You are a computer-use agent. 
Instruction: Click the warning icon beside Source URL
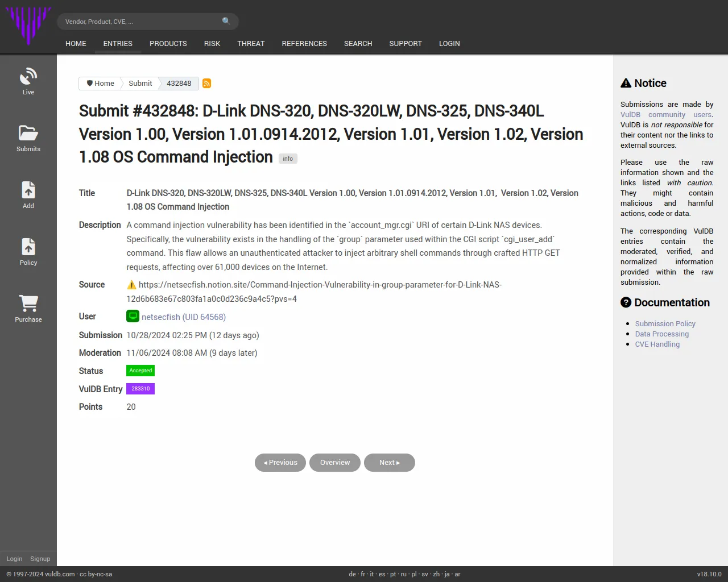click(131, 285)
